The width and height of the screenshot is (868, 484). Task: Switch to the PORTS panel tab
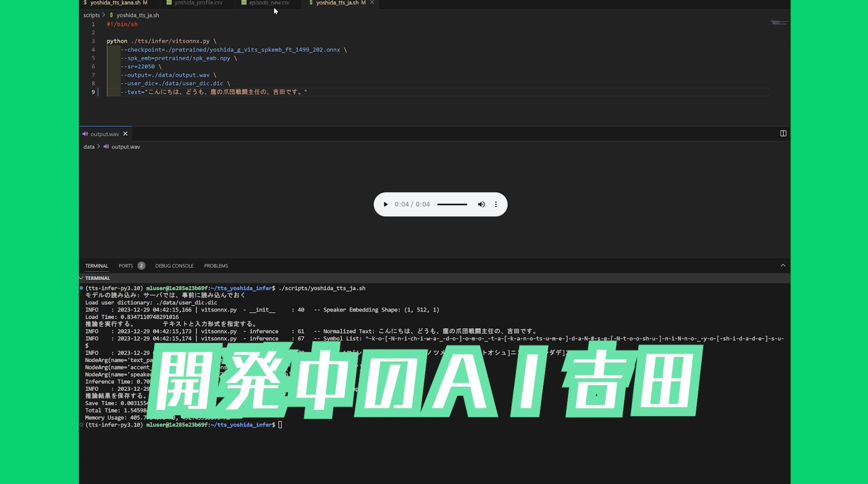point(126,266)
